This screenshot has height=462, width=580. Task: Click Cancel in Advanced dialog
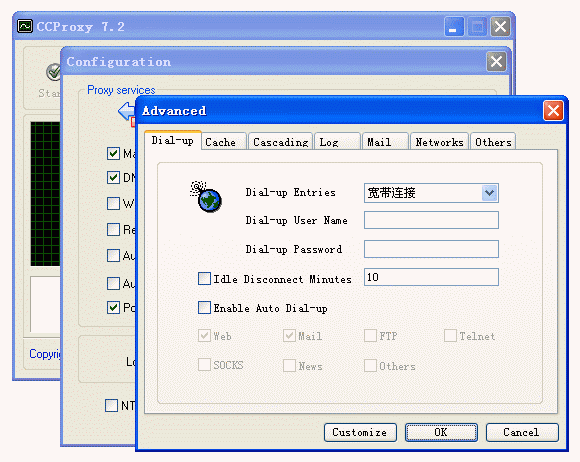[522, 432]
